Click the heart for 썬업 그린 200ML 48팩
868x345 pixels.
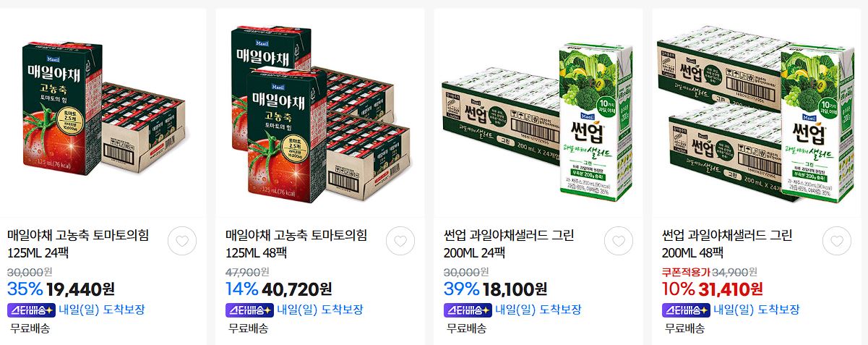(837, 241)
